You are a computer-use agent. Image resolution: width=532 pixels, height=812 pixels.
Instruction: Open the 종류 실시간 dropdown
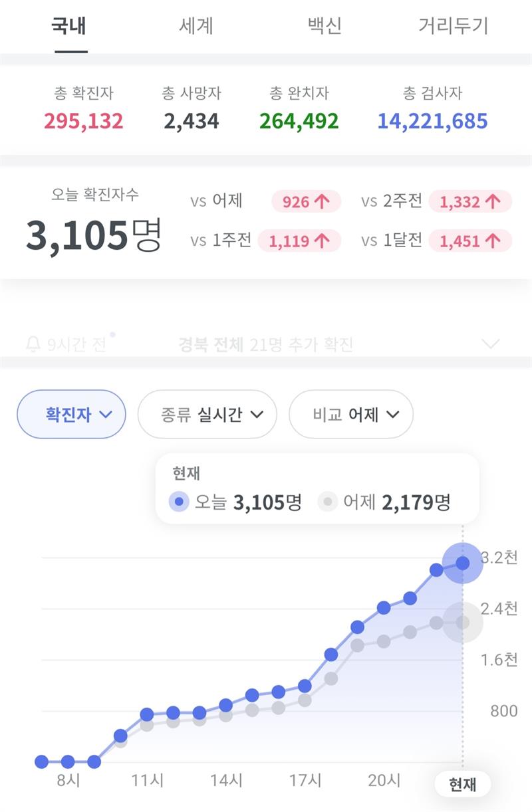click(x=207, y=415)
